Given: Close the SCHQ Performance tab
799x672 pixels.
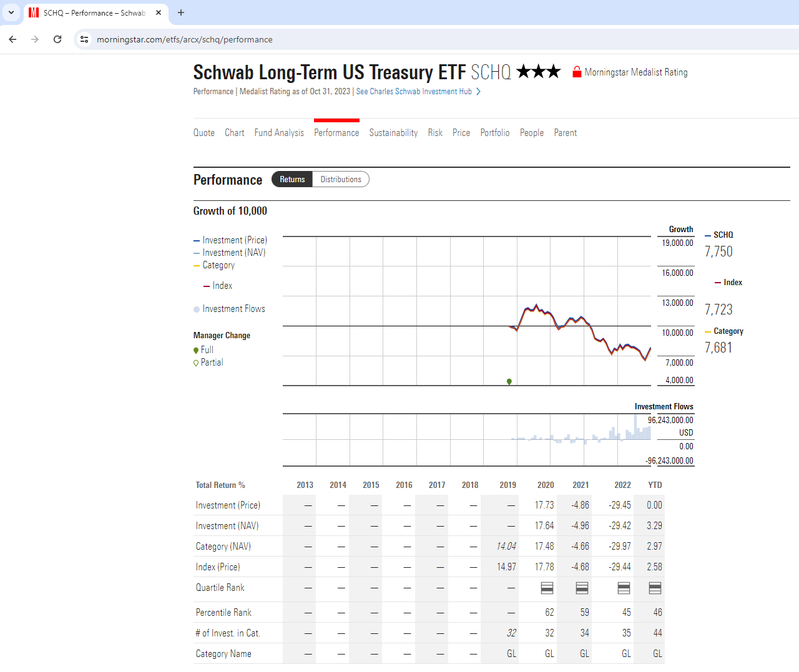Looking at the screenshot, I should (x=159, y=12).
